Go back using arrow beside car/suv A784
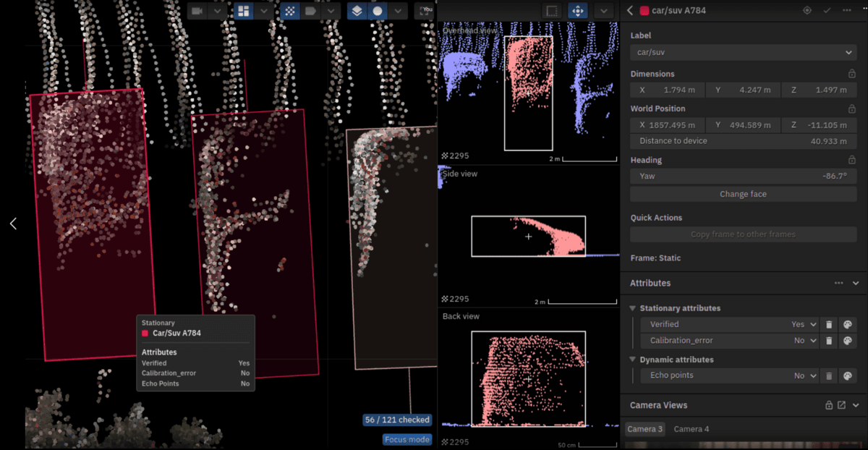This screenshot has height=450, width=868. point(630,10)
